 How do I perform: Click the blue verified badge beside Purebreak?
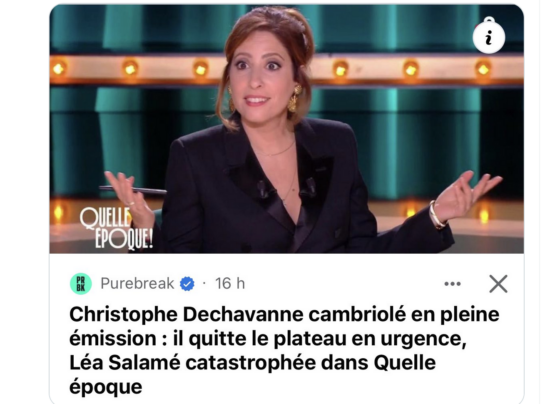(x=187, y=284)
